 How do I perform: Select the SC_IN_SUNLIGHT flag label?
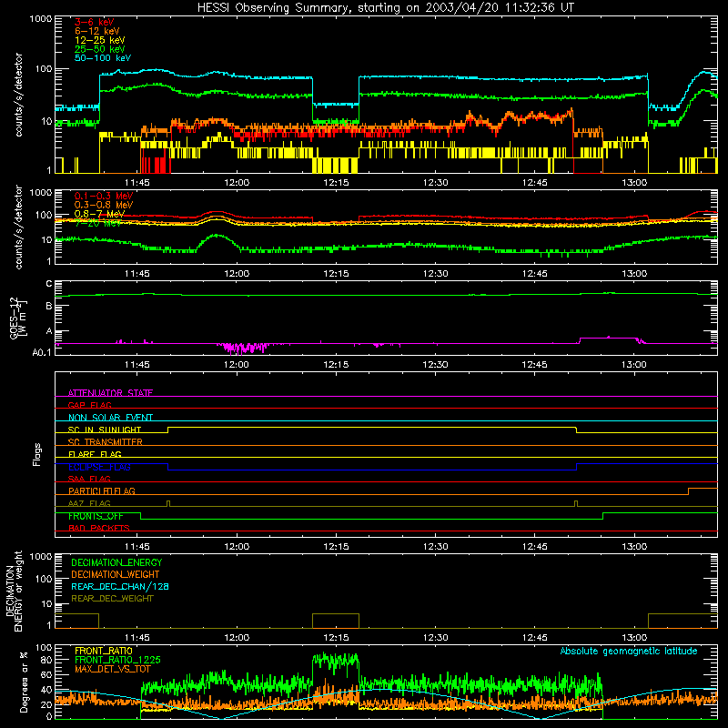tap(105, 430)
